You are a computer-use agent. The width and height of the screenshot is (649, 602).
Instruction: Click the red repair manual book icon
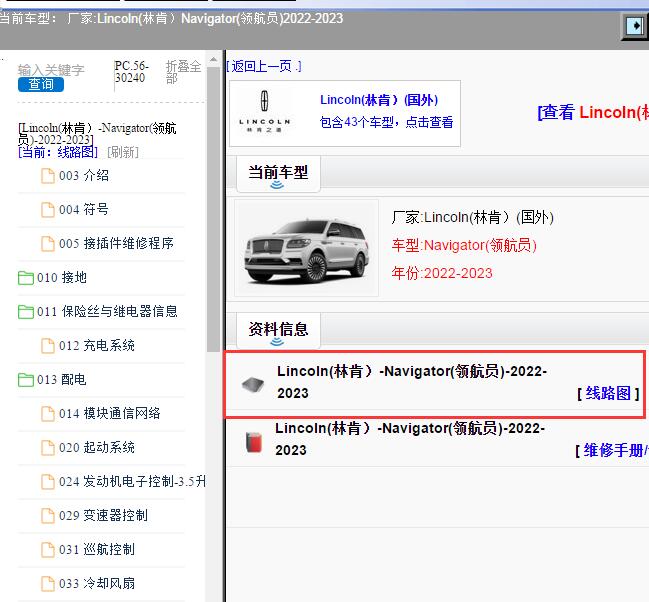(x=254, y=442)
